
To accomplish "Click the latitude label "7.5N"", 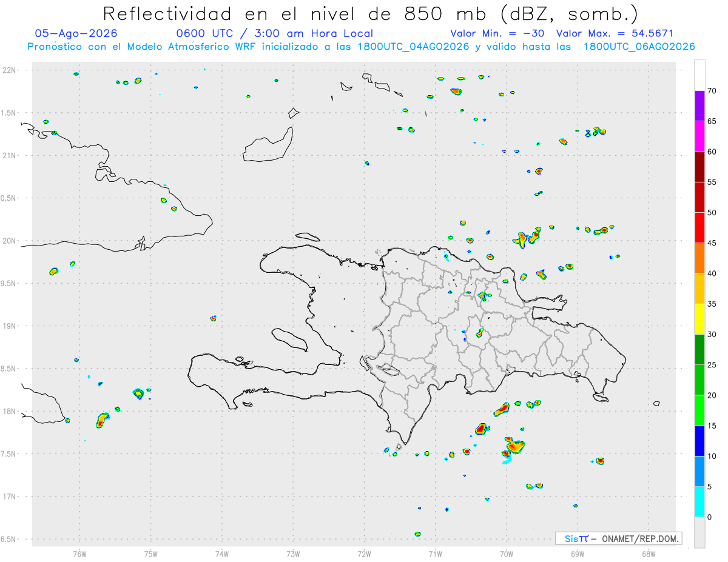I will point(9,454).
